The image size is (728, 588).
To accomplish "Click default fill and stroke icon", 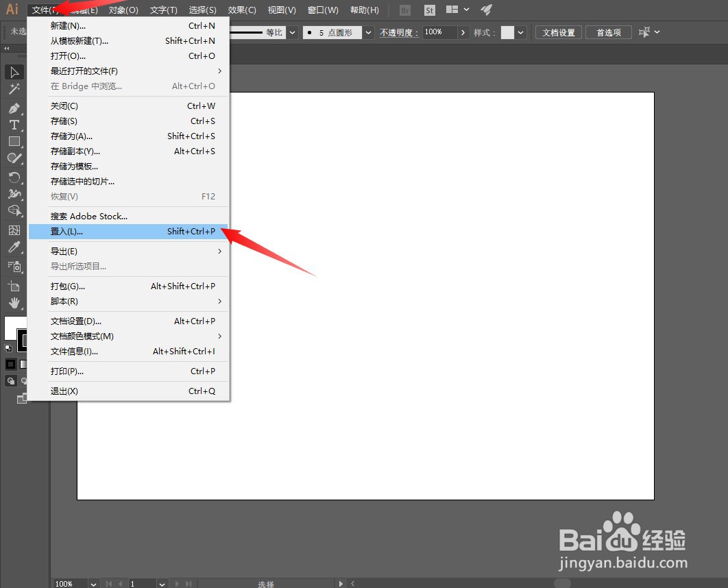I will point(8,347).
